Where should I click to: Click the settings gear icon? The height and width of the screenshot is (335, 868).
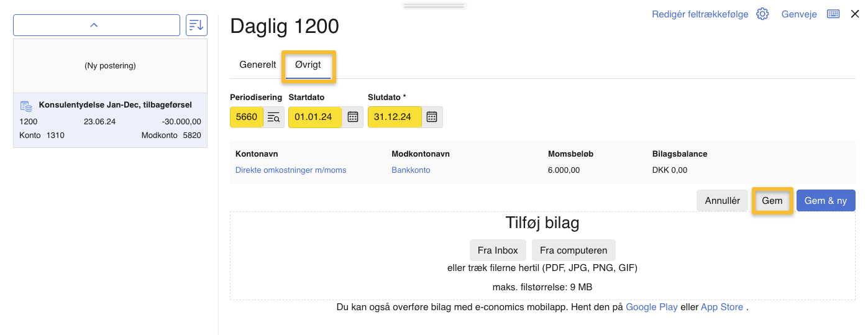[762, 14]
